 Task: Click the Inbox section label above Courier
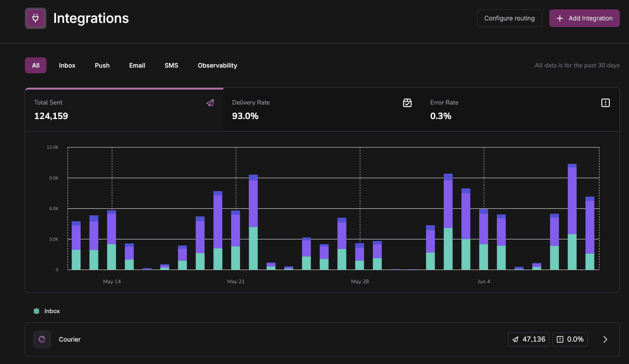tap(52, 311)
